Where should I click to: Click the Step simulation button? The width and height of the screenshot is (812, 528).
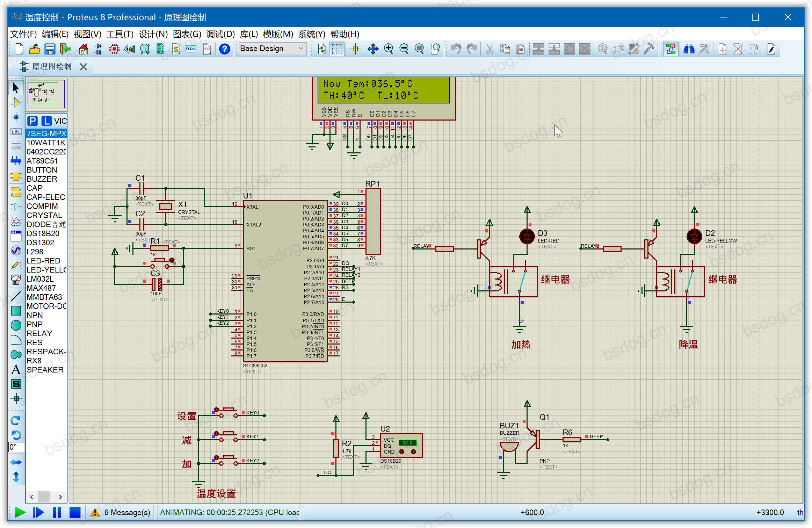click(x=38, y=513)
